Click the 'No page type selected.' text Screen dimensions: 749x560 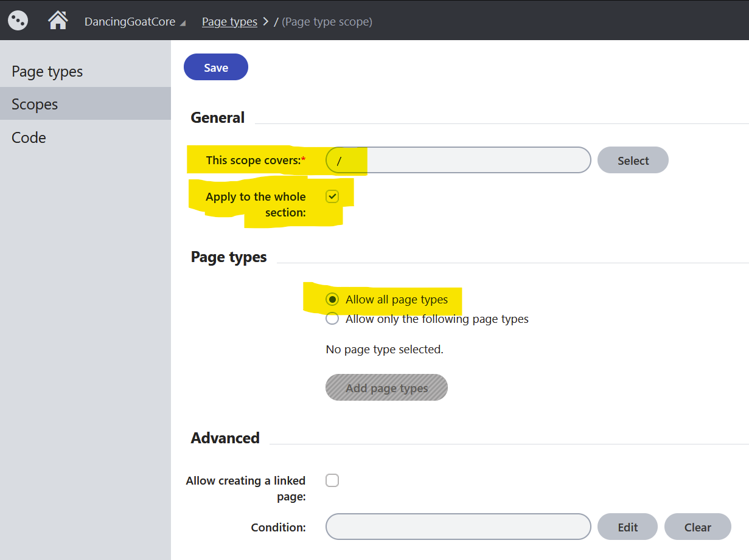click(x=385, y=350)
